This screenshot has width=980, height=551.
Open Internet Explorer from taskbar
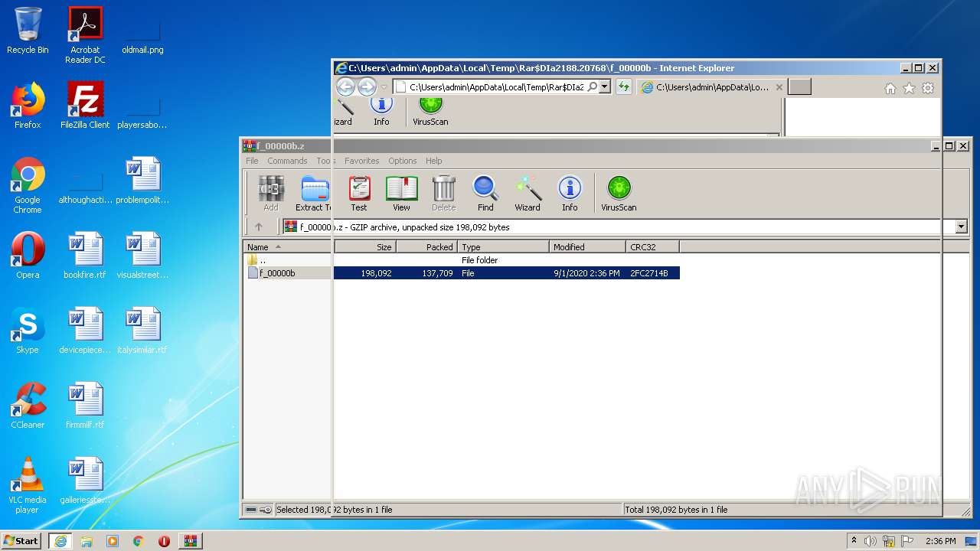click(60, 541)
